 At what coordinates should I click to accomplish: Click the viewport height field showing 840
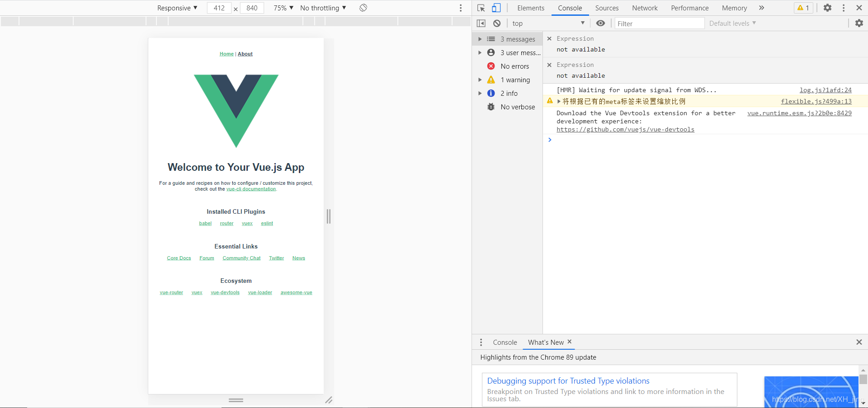click(252, 8)
